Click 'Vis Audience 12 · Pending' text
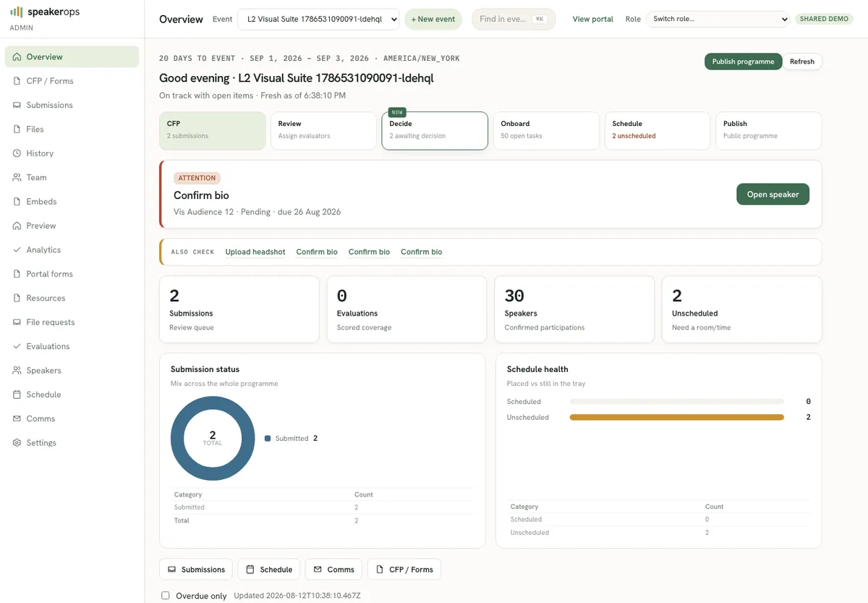 click(222, 212)
